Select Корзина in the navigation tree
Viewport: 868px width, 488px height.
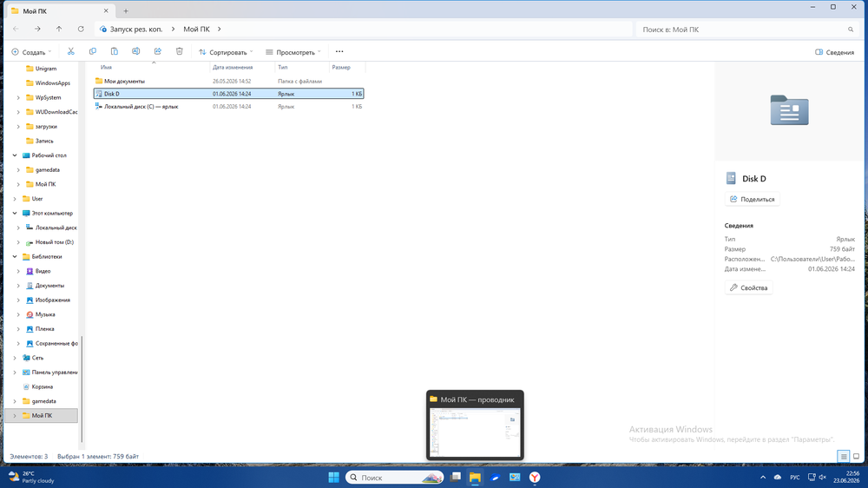[42, 386]
